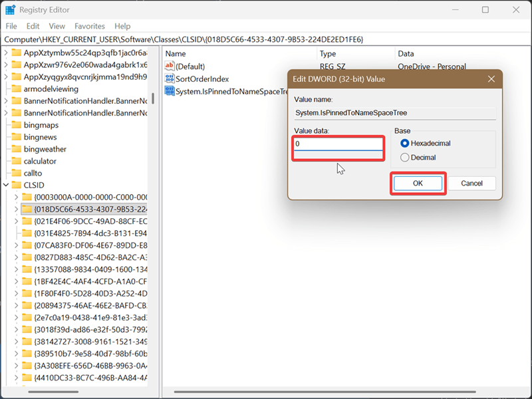Viewport: 532px width, 399px height.
Task: Click folder icon of {031E4825-7B94-4dc3 key
Action: pos(27,233)
